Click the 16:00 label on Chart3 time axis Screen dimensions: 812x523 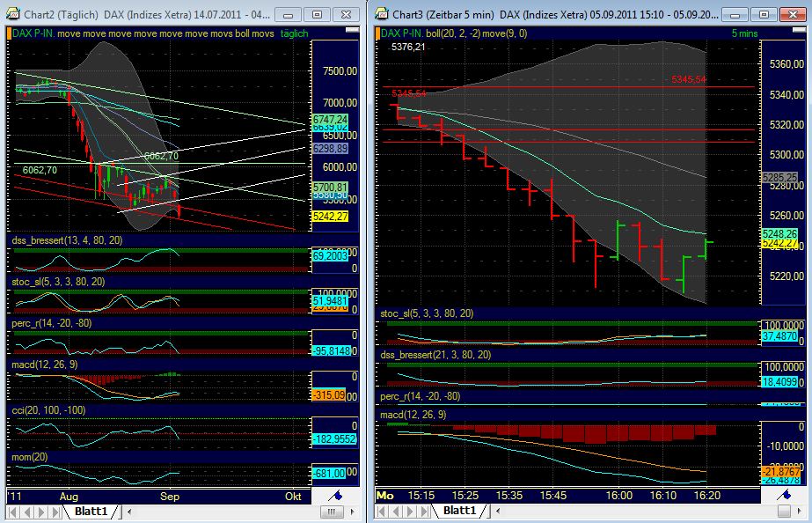click(619, 496)
